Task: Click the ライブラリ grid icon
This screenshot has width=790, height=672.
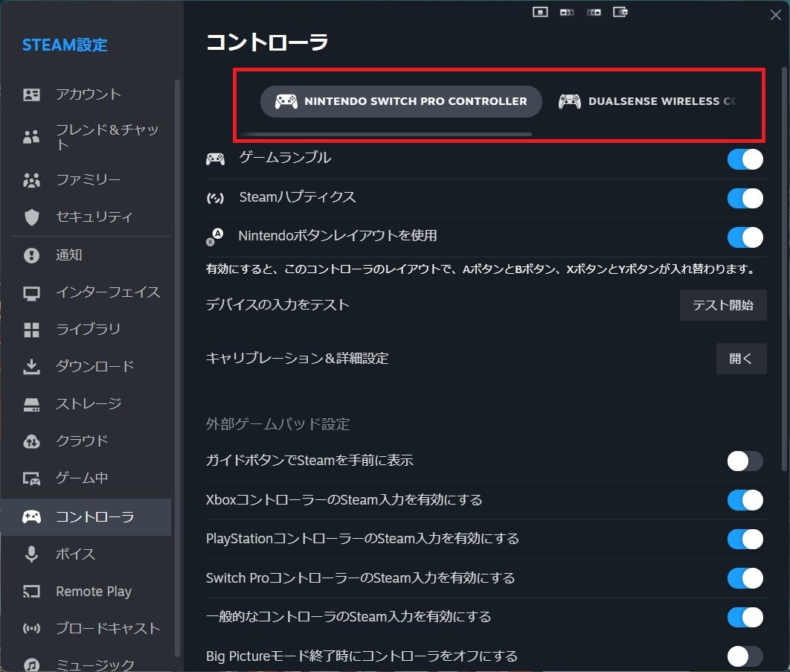Action: click(31, 330)
